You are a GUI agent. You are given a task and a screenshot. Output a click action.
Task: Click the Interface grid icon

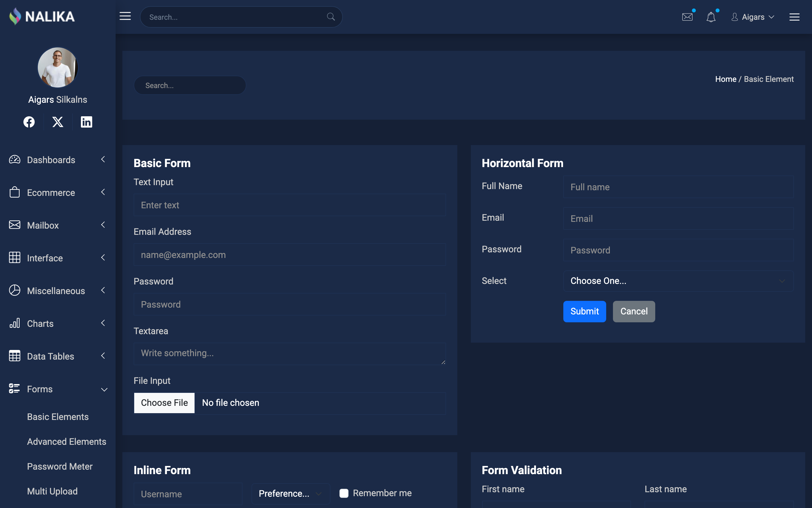pos(14,258)
